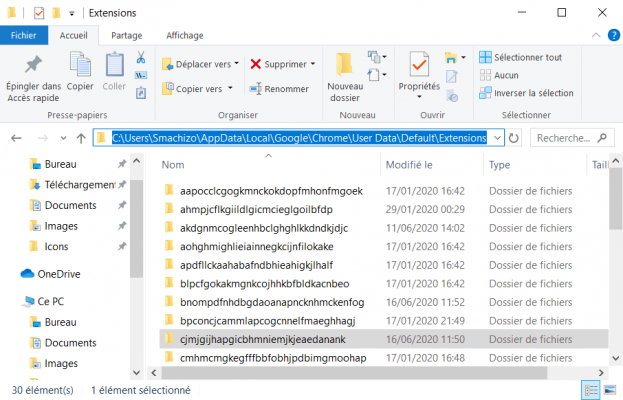
Task: Click the Coller clipboard icon
Action: tap(114, 64)
